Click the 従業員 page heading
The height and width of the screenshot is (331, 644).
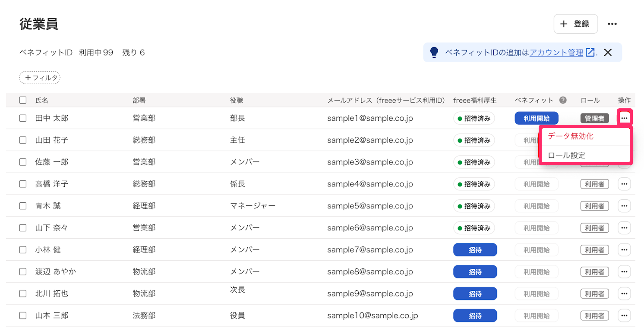(x=39, y=24)
